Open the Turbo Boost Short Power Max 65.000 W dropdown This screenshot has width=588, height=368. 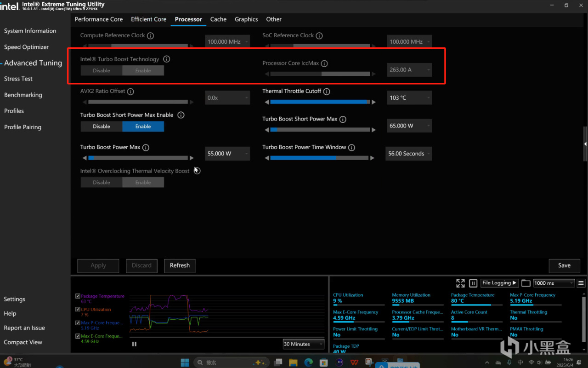[409, 126]
